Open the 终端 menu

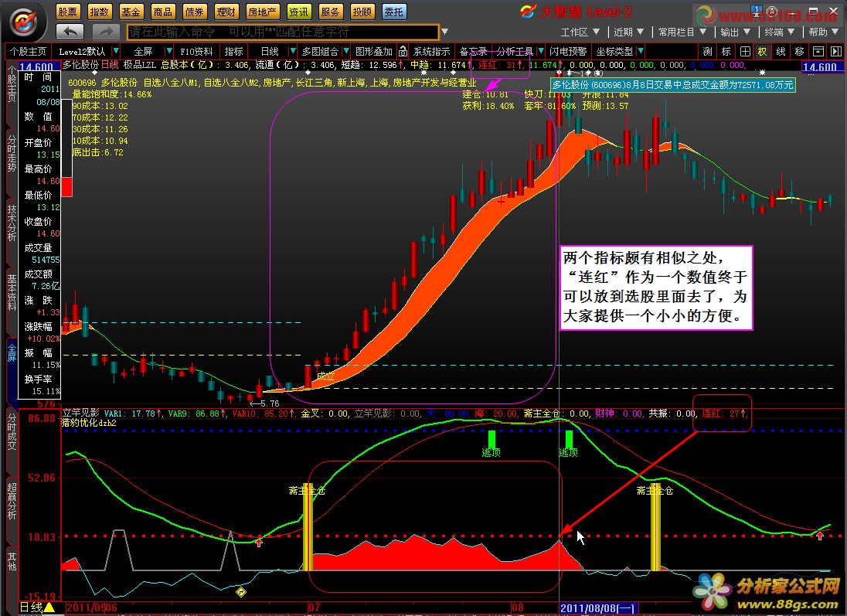[780, 32]
